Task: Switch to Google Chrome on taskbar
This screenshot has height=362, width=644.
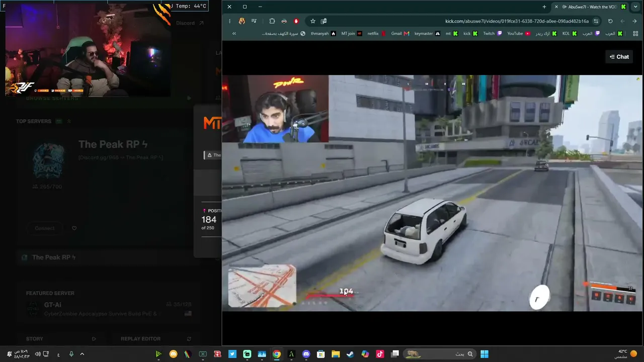Action: click(276, 354)
